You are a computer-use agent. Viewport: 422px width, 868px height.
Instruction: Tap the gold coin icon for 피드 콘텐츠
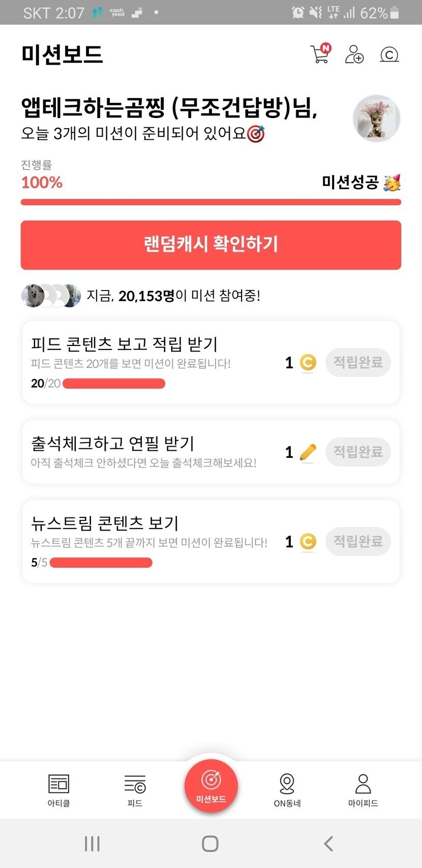308,362
